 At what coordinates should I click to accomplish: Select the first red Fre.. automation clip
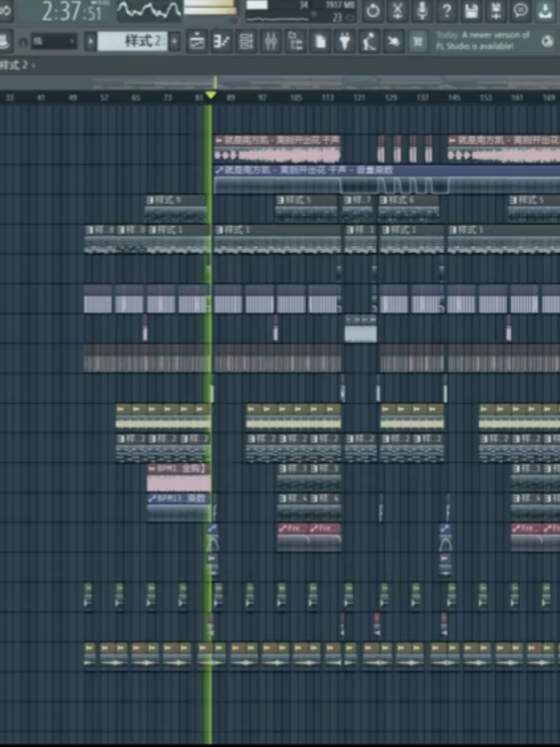click(x=293, y=537)
